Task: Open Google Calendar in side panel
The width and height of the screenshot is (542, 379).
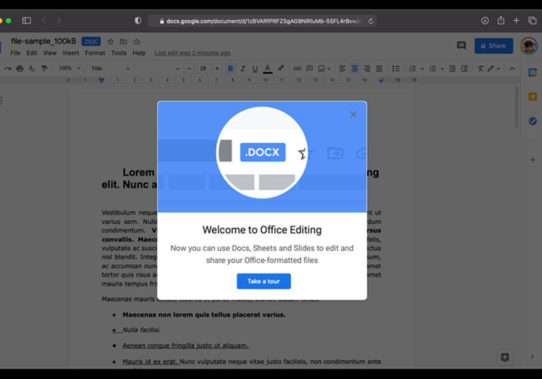Action: point(533,72)
